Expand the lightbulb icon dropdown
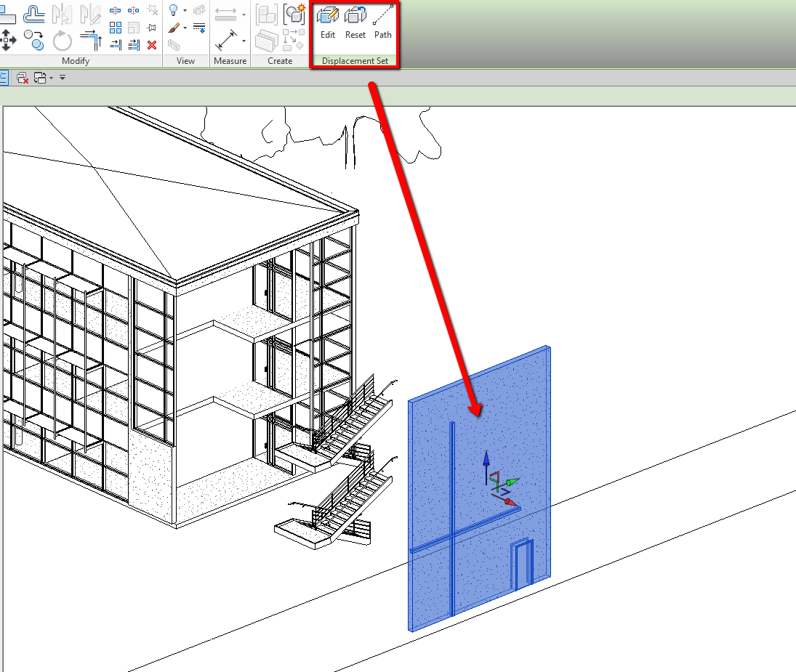The image size is (796, 672). click(x=184, y=10)
